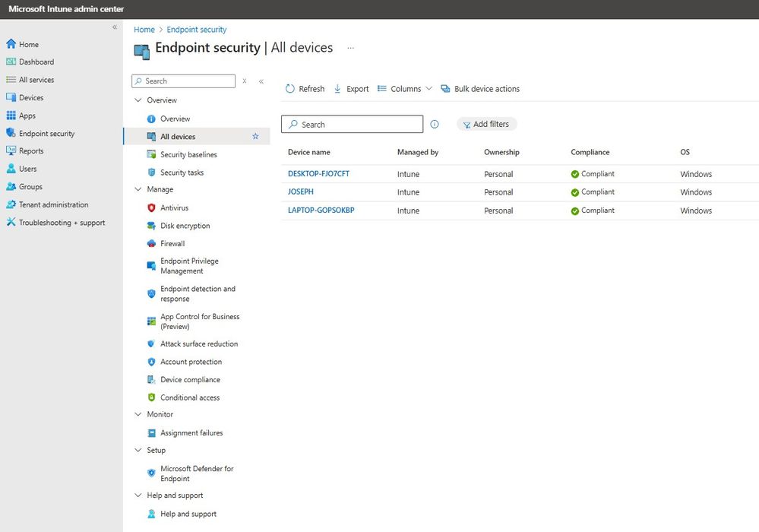Refresh the device list
759x532 pixels.
[305, 89]
